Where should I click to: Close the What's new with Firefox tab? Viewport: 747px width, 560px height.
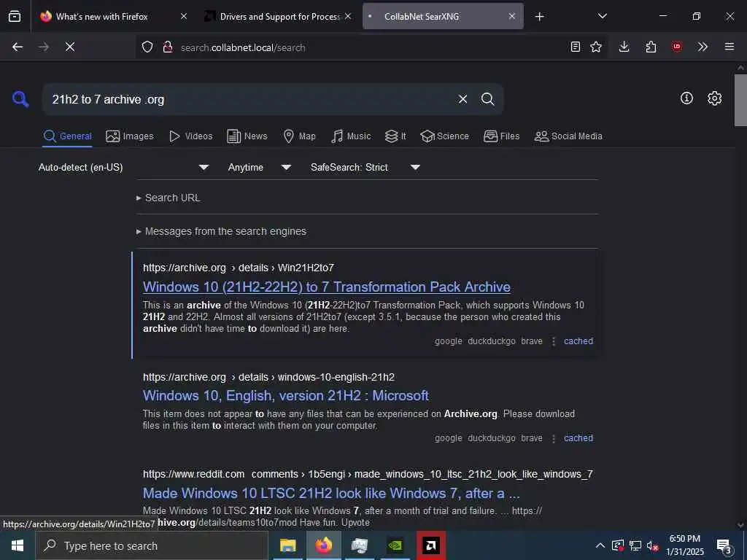184,16
